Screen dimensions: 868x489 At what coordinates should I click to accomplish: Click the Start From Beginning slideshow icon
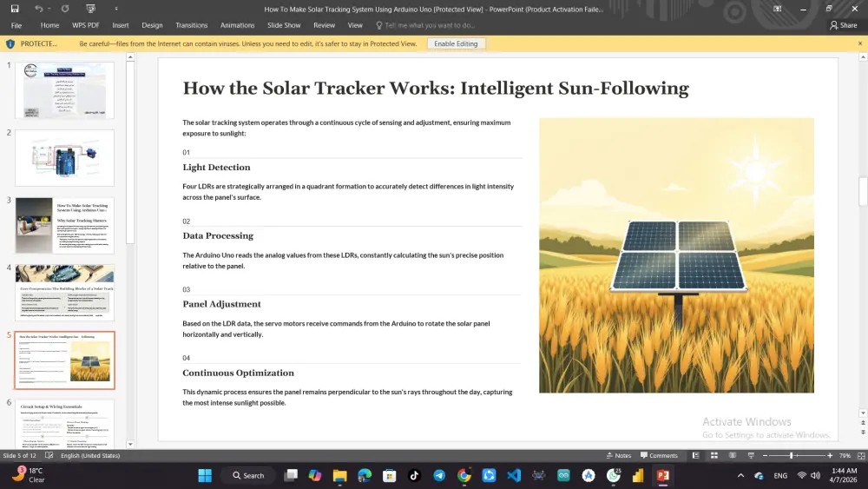coord(91,9)
